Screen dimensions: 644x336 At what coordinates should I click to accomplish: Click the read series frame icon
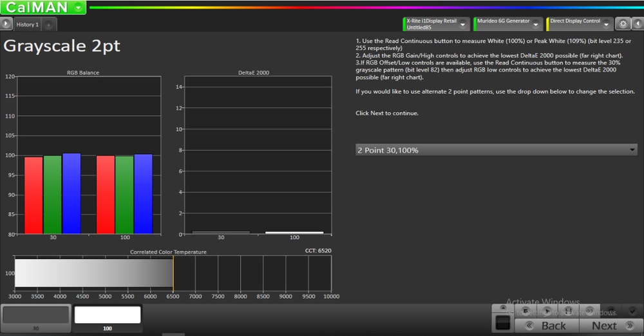click(568, 311)
